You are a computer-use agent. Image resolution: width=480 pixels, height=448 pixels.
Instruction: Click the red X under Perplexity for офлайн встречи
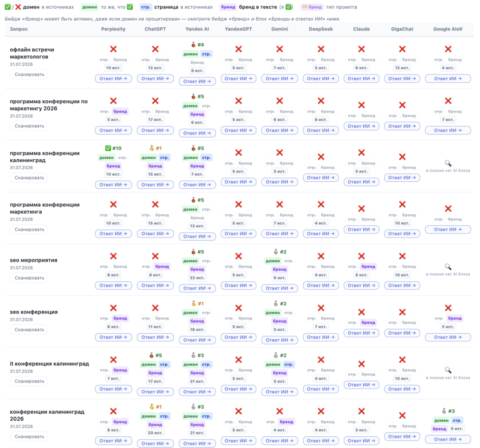[x=113, y=49]
